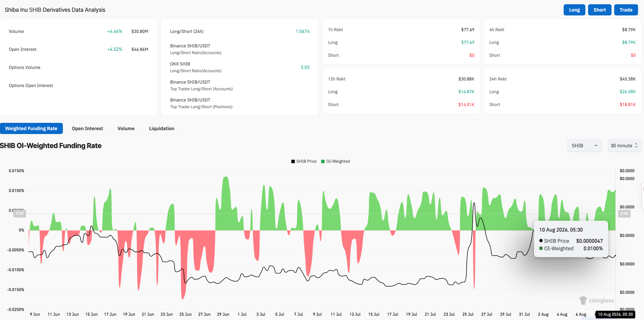Click the 29 Jun x-axis date label
644x320 pixels.
click(x=223, y=314)
